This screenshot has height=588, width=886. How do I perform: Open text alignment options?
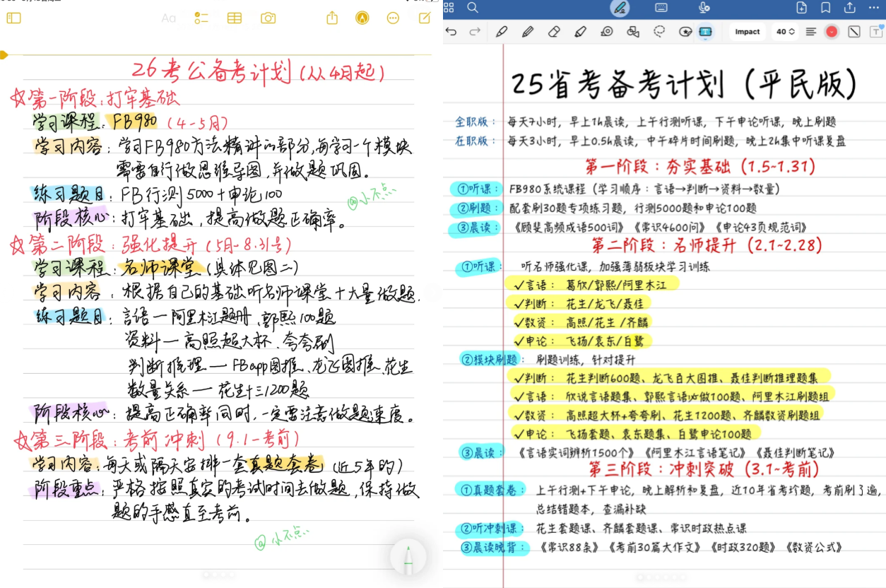810,31
